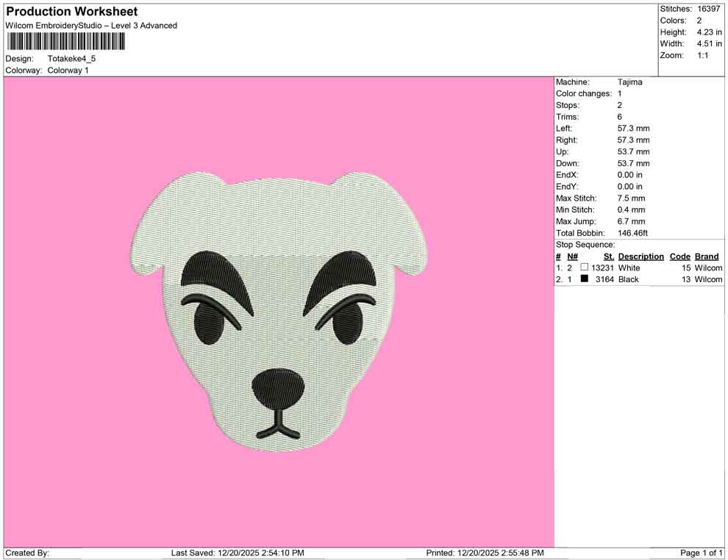Image resolution: width=728 pixels, height=560 pixels.
Task: Click the 'Trims:' label
Action: [568, 117]
